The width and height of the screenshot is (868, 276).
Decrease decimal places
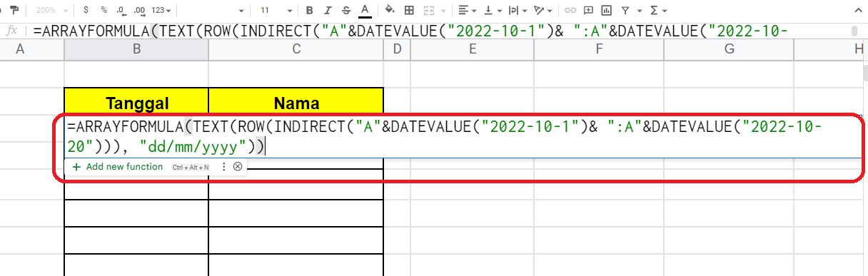click(x=121, y=11)
